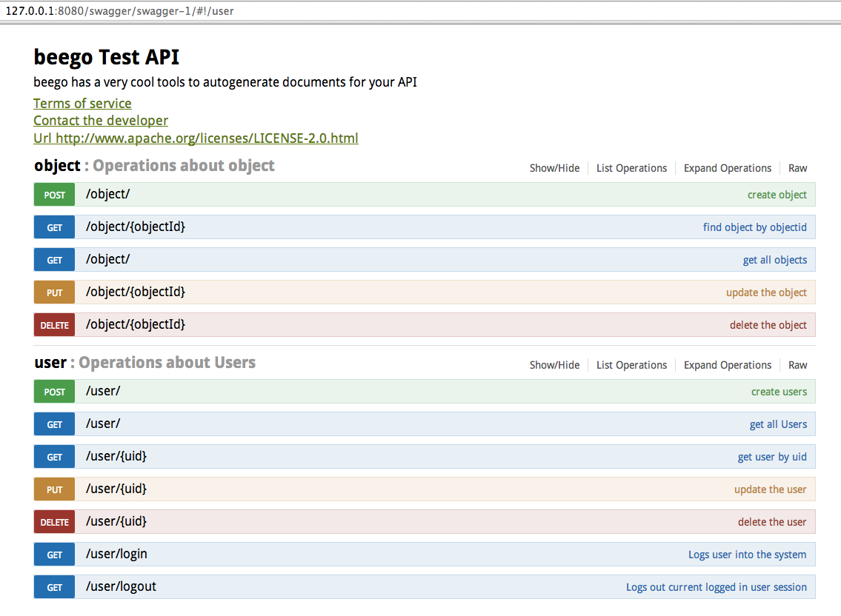
Task: Click 'update the user' description
Action: [770, 489]
